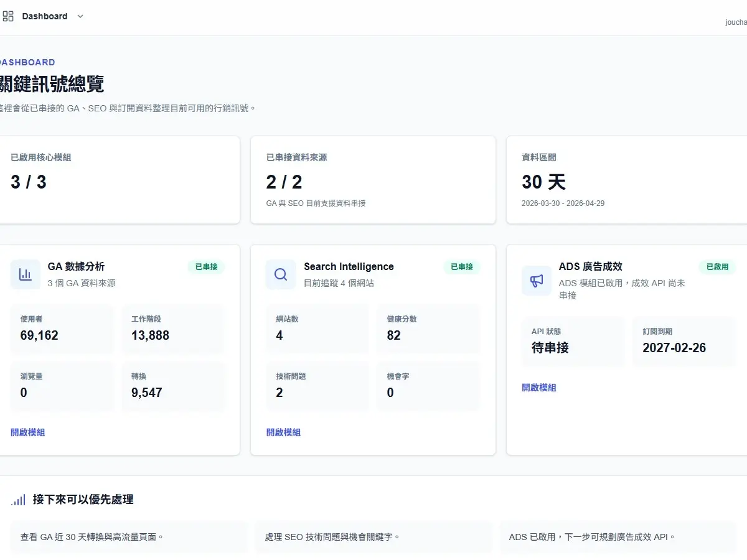Viewport: 747px width, 560px height.
Task: Select the API 狀態 待串接 tile
Action: (573, 342)
